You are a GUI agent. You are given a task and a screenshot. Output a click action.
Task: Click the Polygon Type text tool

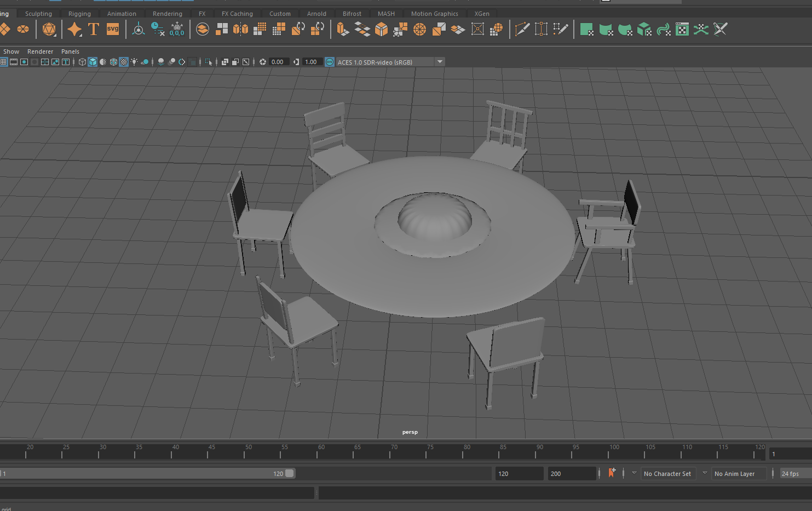94,29
